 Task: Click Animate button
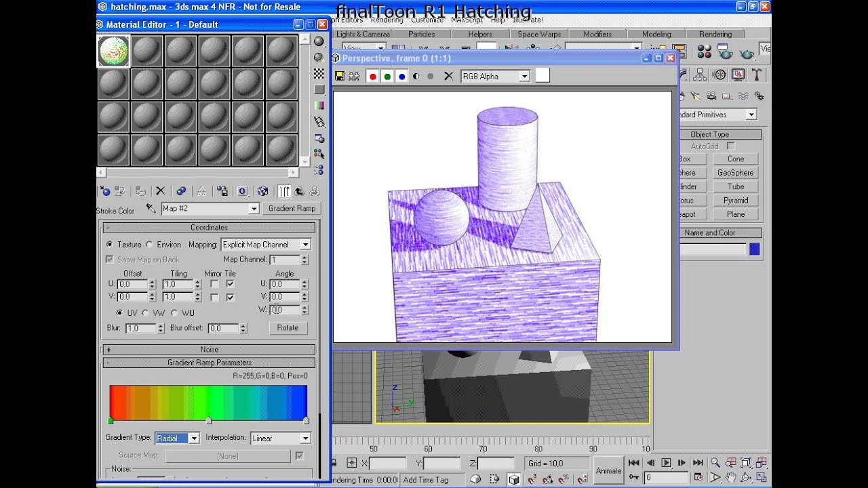[x=608, y=470]
